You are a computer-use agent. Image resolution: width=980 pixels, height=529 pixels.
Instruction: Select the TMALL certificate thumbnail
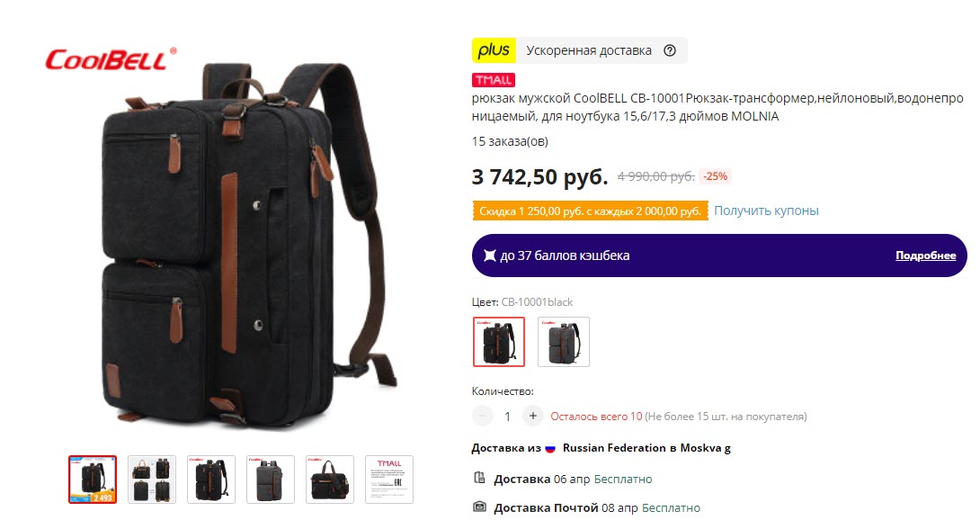point(389,480)
